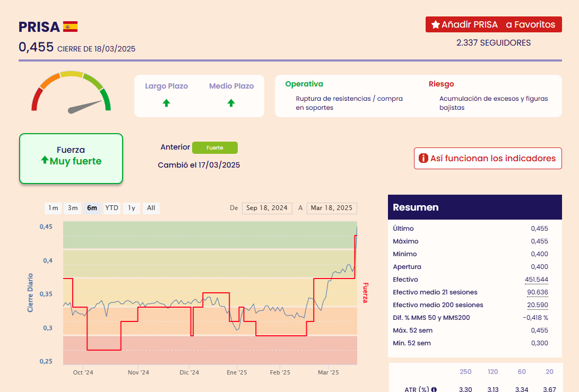The height and width of the screenshot is (392, 579).
Task: Click the Efectivo value 451.544
Action: [x=536, y=280]
